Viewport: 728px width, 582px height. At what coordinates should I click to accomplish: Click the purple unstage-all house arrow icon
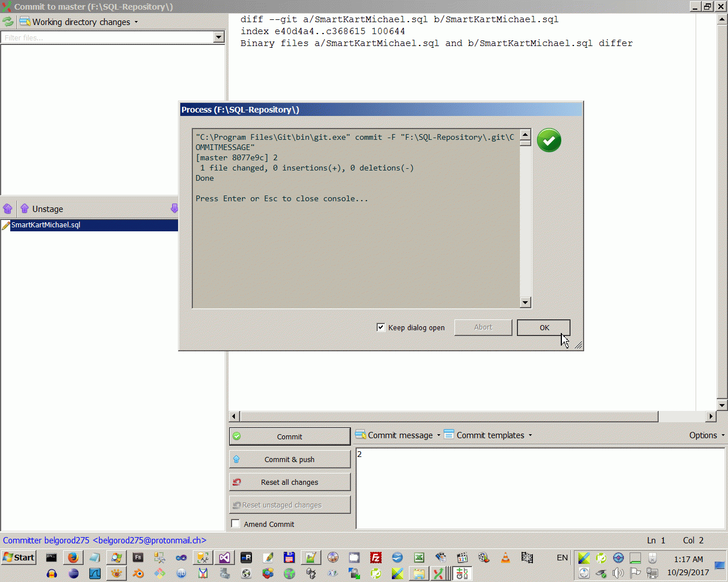[x=8, y=209]
